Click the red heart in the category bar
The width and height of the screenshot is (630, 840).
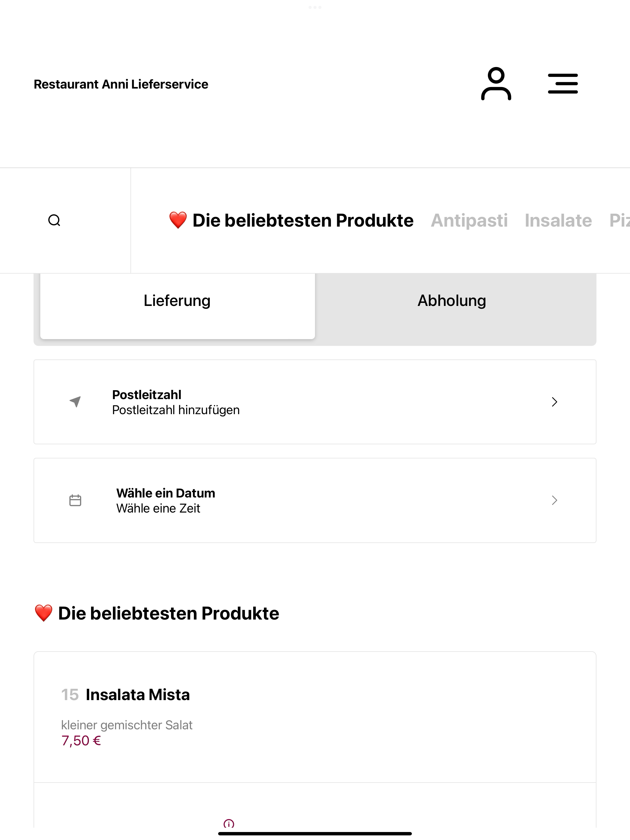click(x=178, y=220)
